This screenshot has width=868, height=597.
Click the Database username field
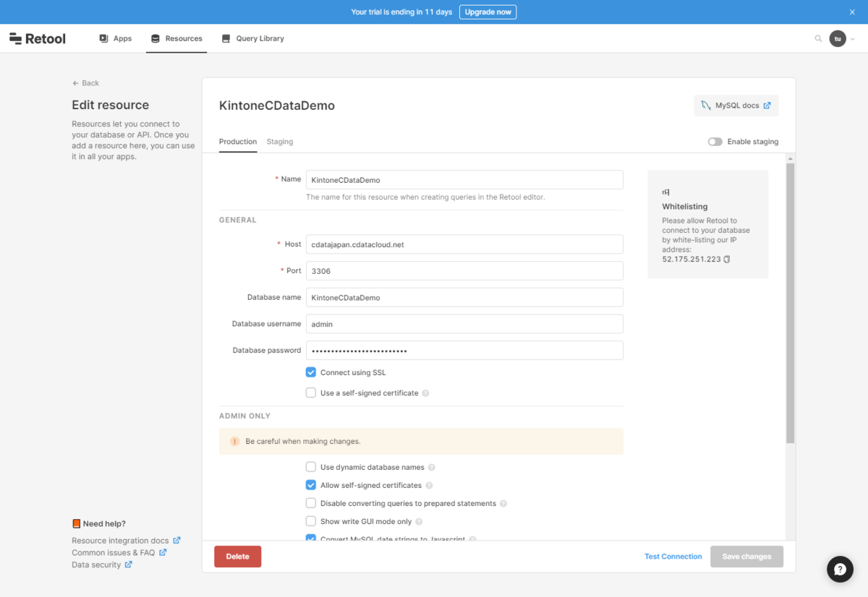pos(464,324)
